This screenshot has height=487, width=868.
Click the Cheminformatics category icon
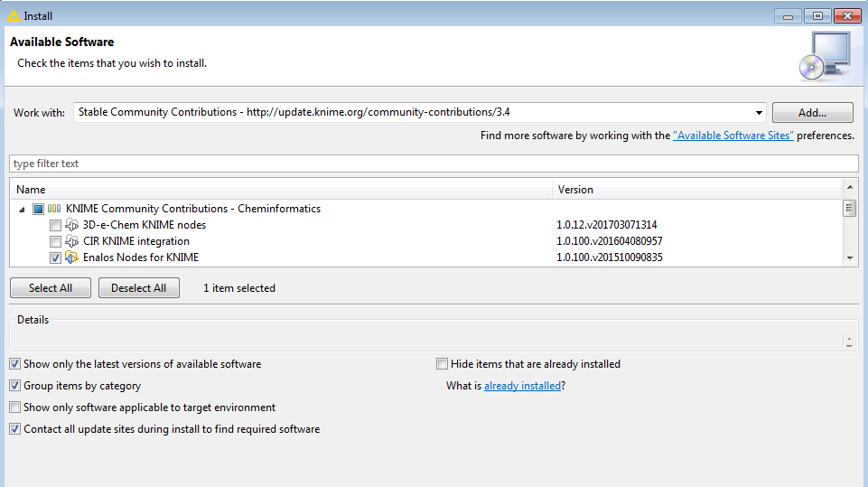[54, 209]
